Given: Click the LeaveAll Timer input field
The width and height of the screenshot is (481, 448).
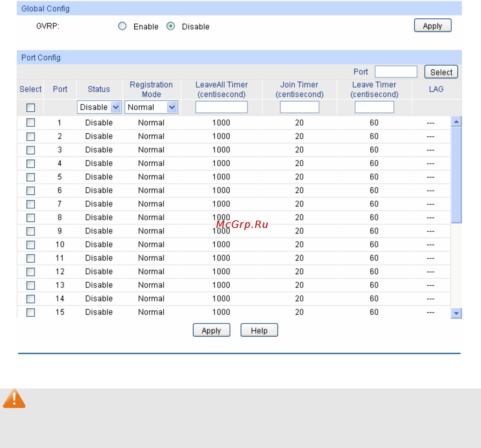Looking at the screenshot, I should 222,107.
